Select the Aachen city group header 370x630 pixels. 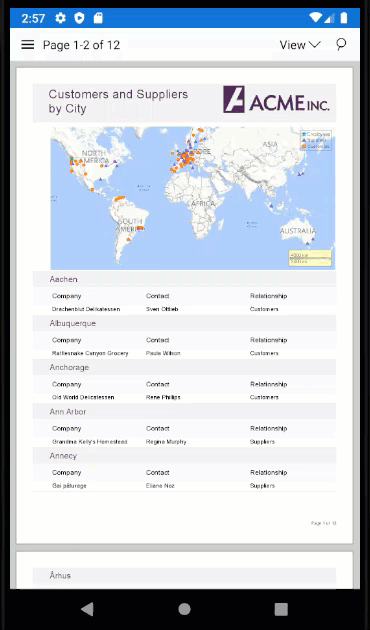[x=184, y=279]
